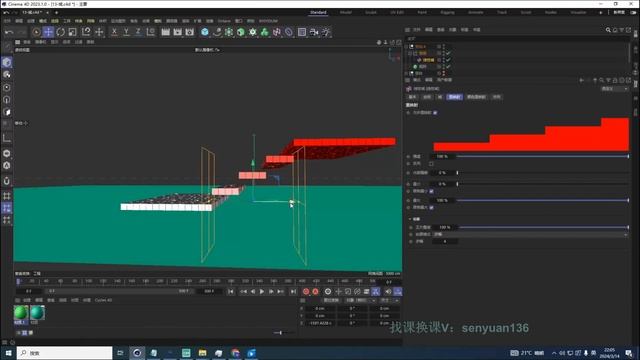Open the INSYDIUM menu
Screen dimensions: 640x360
tap(268, 21)
